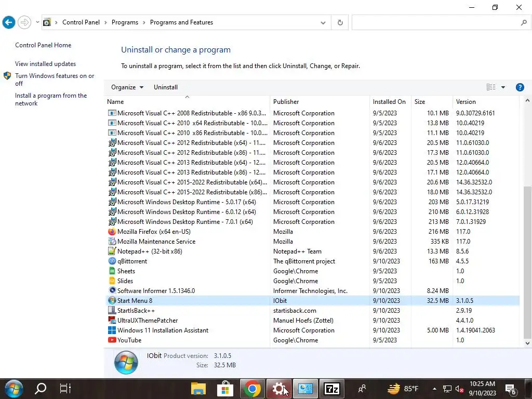Click version 1.4.19041.2063 cell
The height and width of the screenshot is (399, 532).
click(x=475, y=330)
